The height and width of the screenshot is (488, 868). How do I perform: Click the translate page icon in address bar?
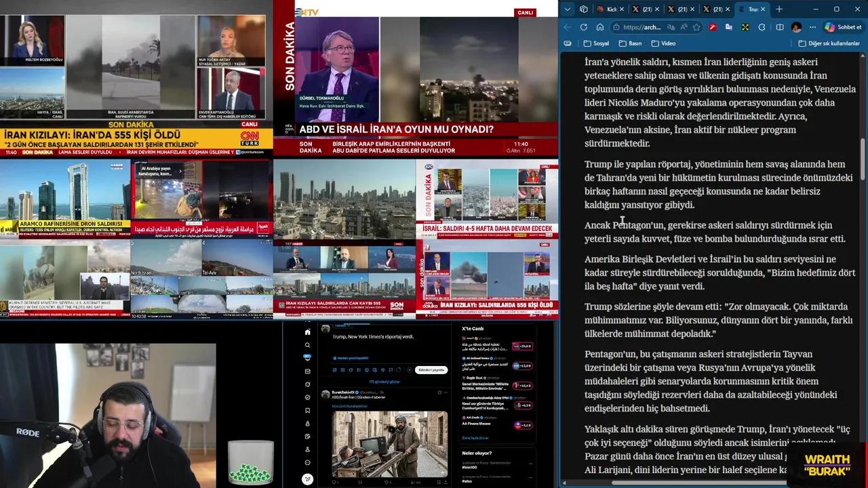coord(671,27)
